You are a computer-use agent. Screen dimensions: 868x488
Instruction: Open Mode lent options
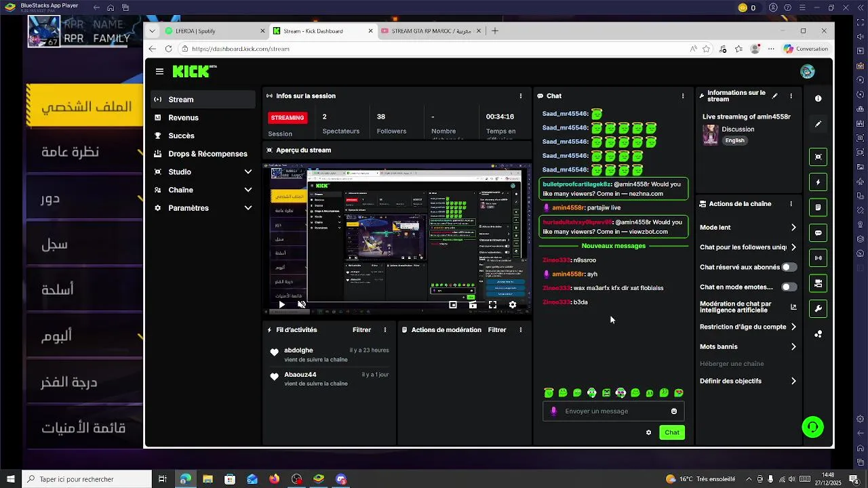pyautogui.click(x=748, y=228)
